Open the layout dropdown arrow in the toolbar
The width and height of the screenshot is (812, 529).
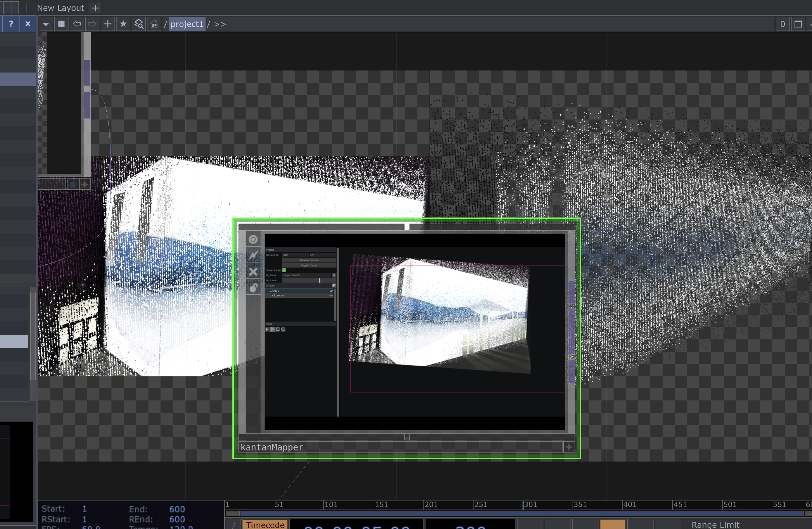click(45, 24)
